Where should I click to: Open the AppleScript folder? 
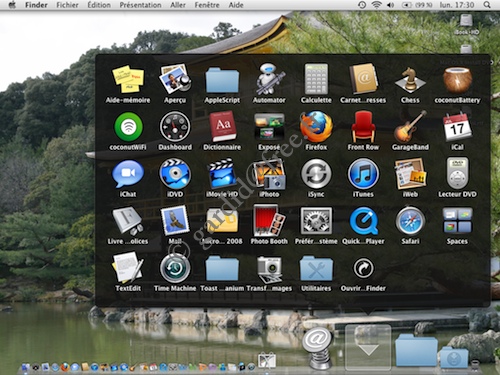click(x=222, y=80)
